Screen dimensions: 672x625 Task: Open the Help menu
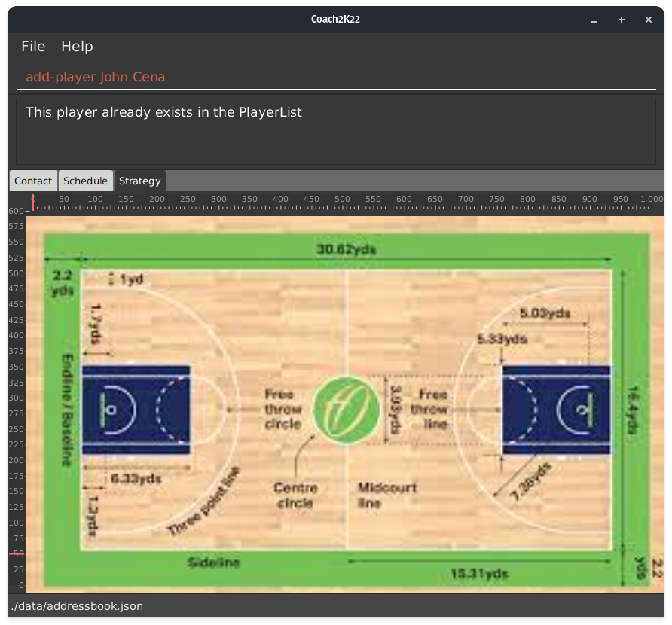[x=77, y=46]
